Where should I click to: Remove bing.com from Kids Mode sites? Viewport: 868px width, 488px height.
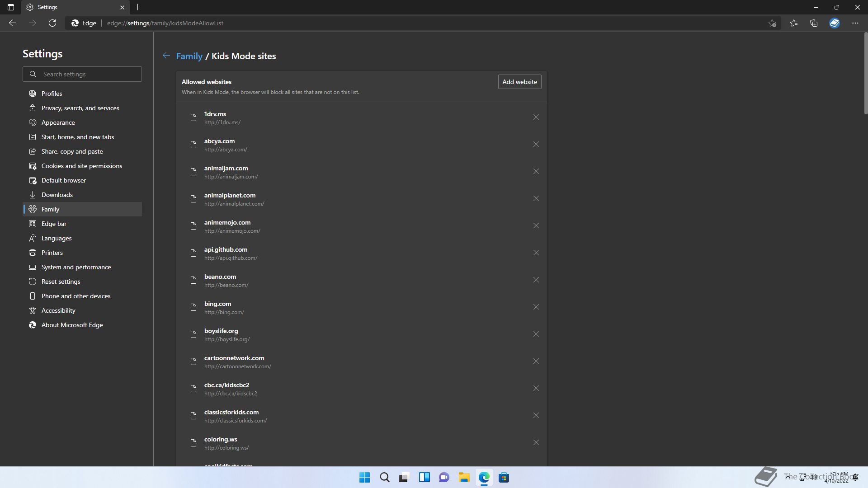tap(536, 307)
